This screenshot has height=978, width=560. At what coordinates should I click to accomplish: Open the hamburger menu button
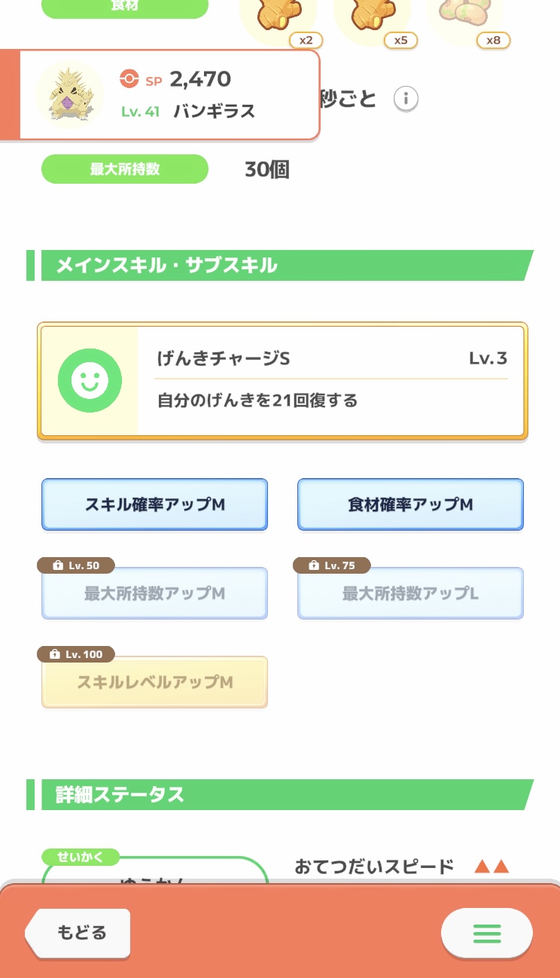(x=486, y=934)
